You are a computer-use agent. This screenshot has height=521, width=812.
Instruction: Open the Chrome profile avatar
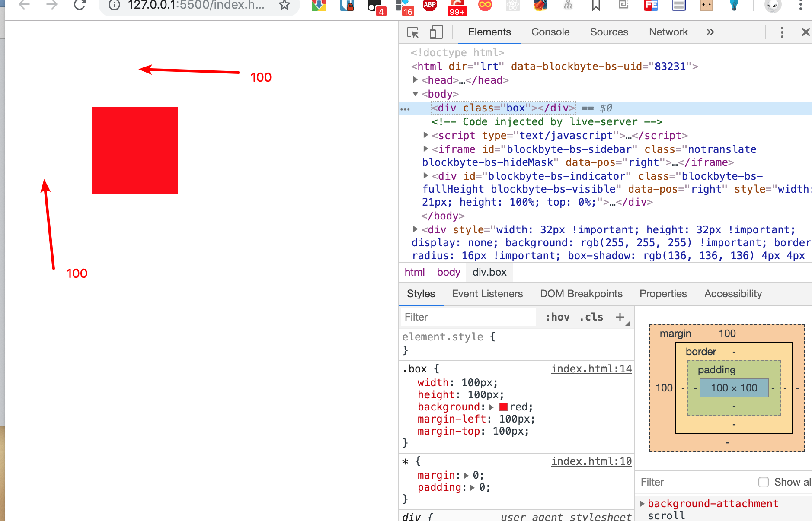(x=773, y=5)
